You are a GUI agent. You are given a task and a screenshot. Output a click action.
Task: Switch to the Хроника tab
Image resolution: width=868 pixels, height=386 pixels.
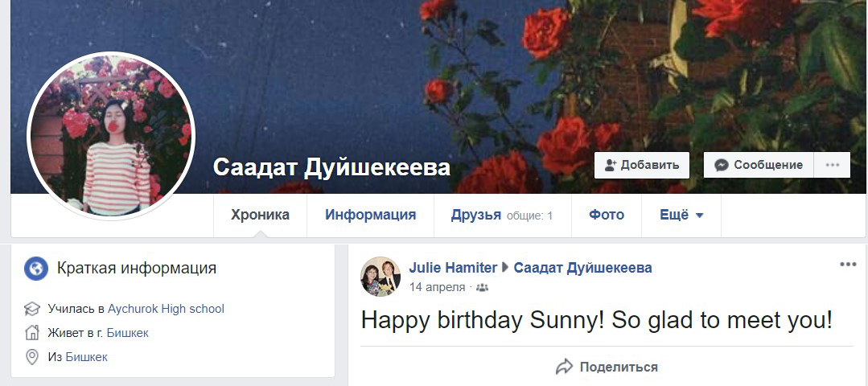click(x=260, y=215)
